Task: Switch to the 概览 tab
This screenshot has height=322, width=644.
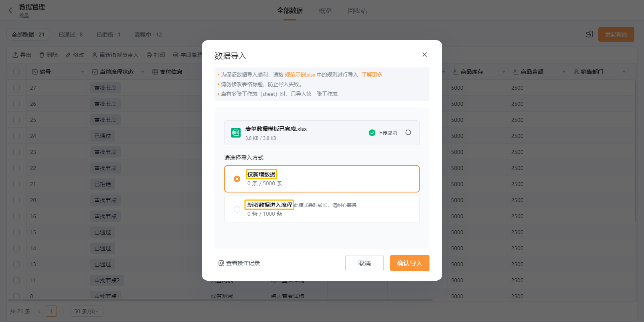Action: pos(325,10)
